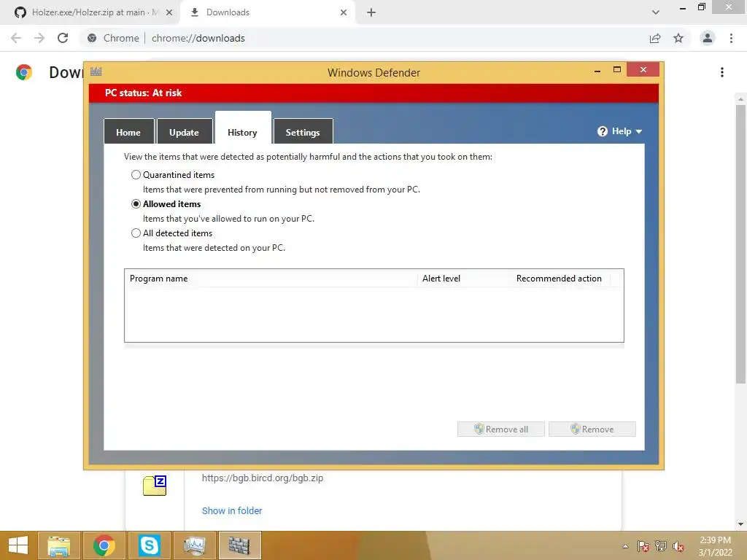Click the Remove button
This screenshot has width=747, height=560.
(x=592, y=429)
